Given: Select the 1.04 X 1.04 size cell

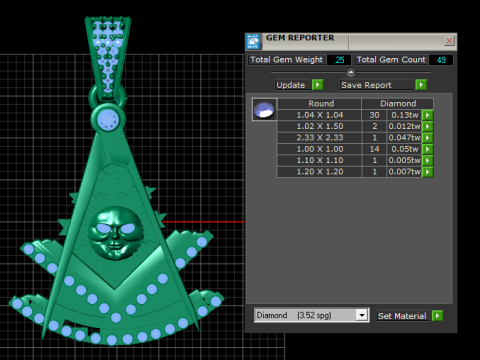Looking at the screenshot, I should pos(319,115).
